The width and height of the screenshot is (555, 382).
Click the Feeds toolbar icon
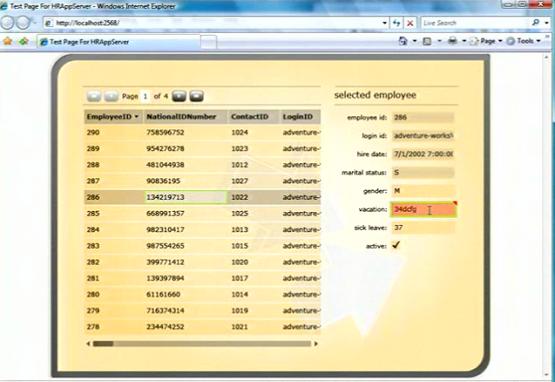click(427, 41)
